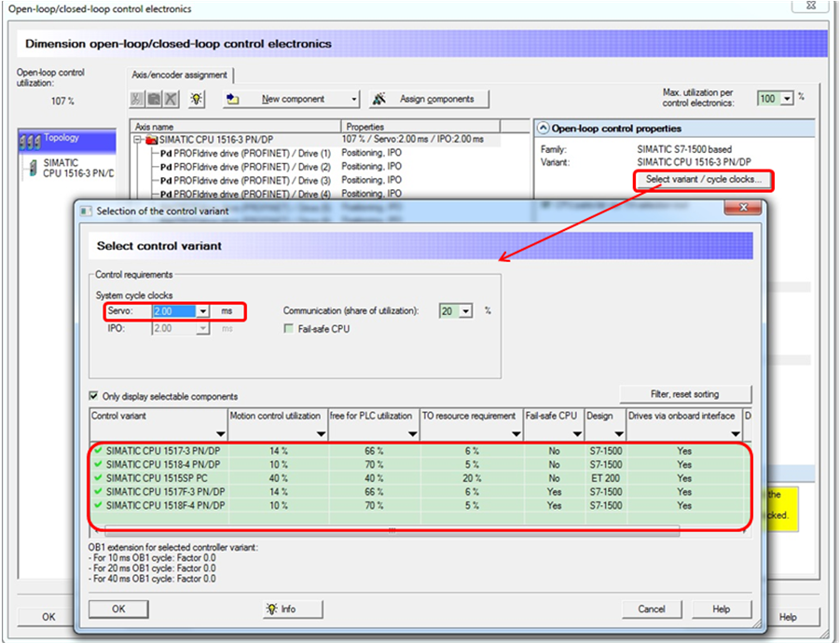Collapse the Open-loop control properties section
840x643 pixels.
click(x=544, y=129)
